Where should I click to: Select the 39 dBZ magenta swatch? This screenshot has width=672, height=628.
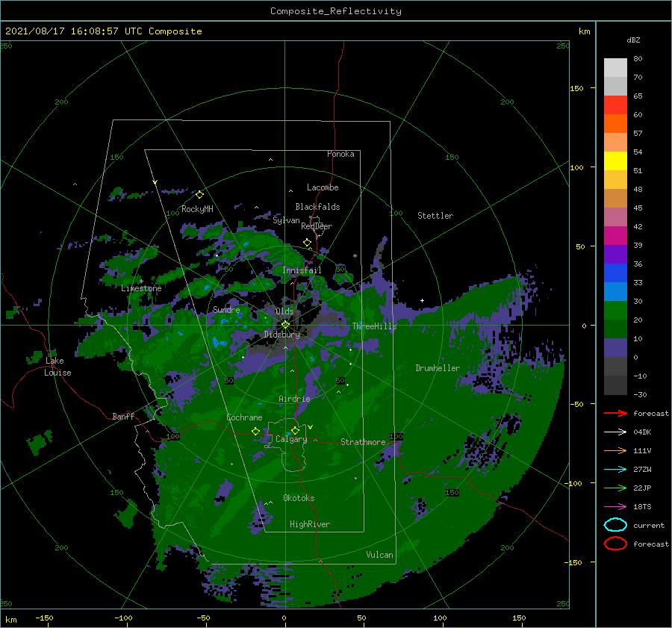pyautogui.click(x=615, y=235)
